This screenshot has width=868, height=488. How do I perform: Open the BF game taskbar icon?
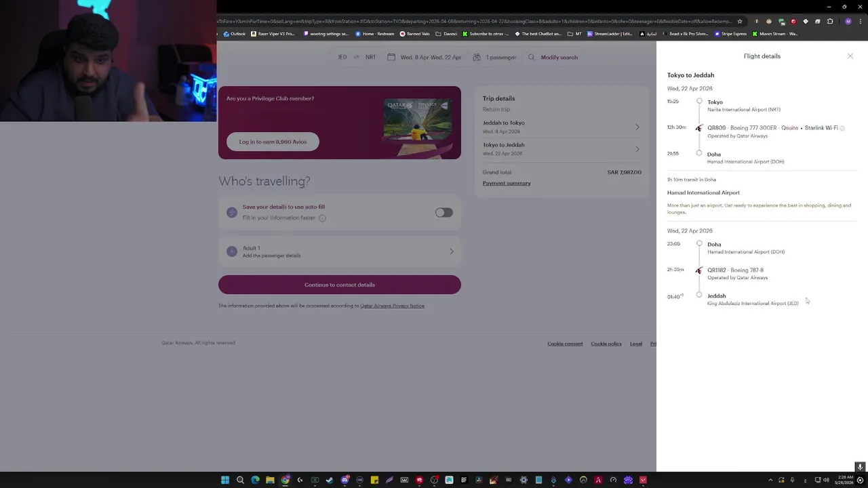[464, 480]
